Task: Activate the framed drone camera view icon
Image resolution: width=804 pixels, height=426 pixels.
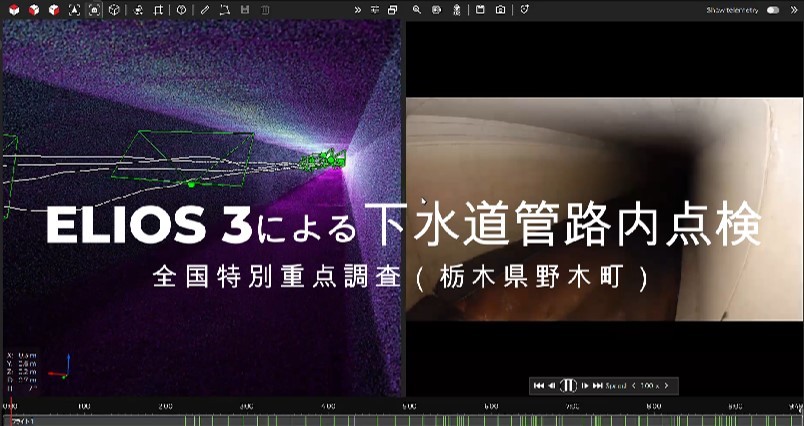Action: [94, 10]
